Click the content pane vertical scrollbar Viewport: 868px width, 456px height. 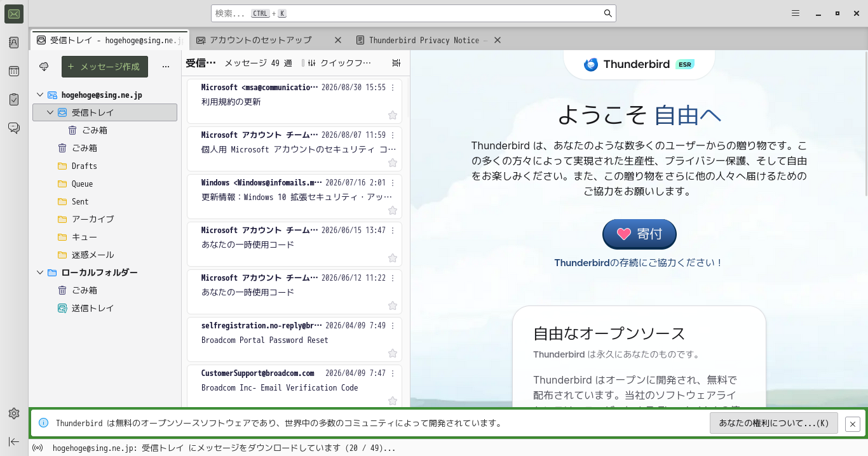[x=865, y=124]
